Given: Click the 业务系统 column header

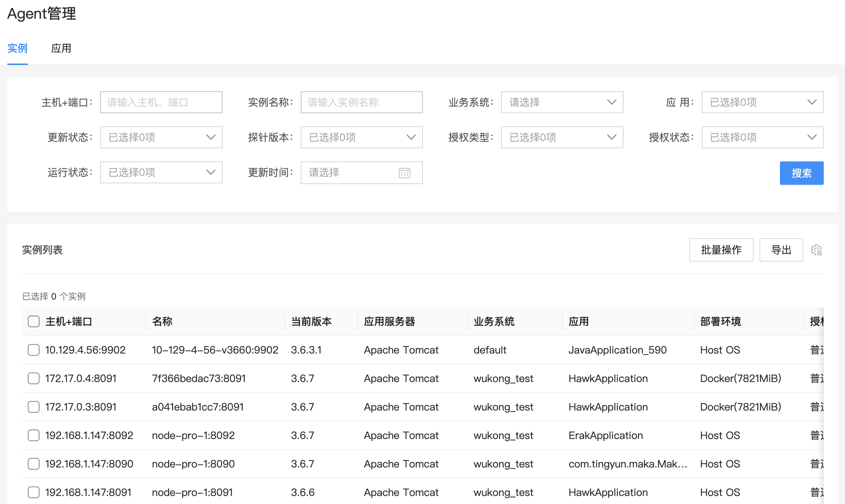Looking at the screenshot, I should point(494,321).
